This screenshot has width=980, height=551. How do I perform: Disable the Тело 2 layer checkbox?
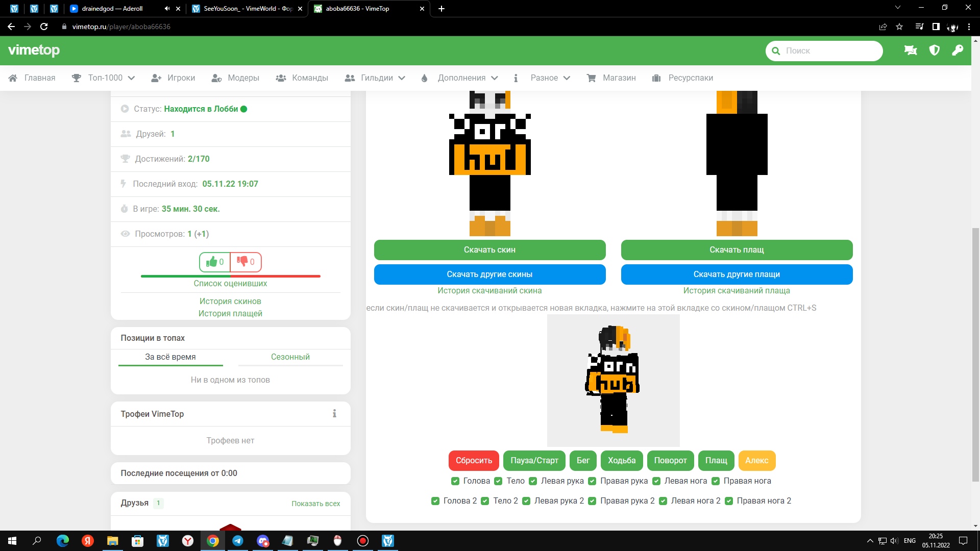pyautogui.click(x=485, y=501)
